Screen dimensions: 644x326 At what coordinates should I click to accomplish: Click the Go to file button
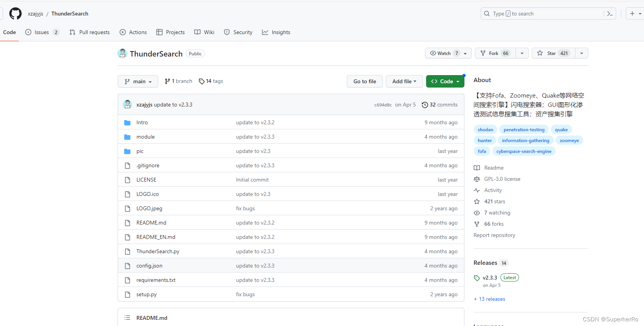365,81
